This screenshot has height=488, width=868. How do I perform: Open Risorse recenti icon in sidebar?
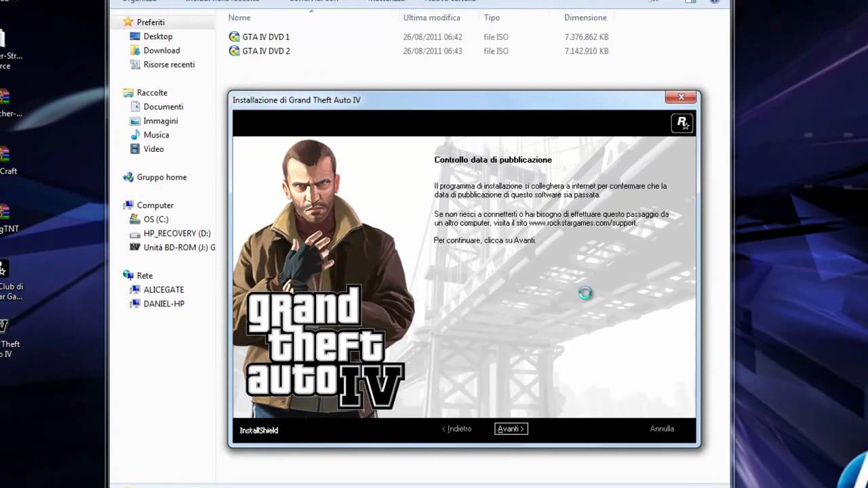[135, 64]
